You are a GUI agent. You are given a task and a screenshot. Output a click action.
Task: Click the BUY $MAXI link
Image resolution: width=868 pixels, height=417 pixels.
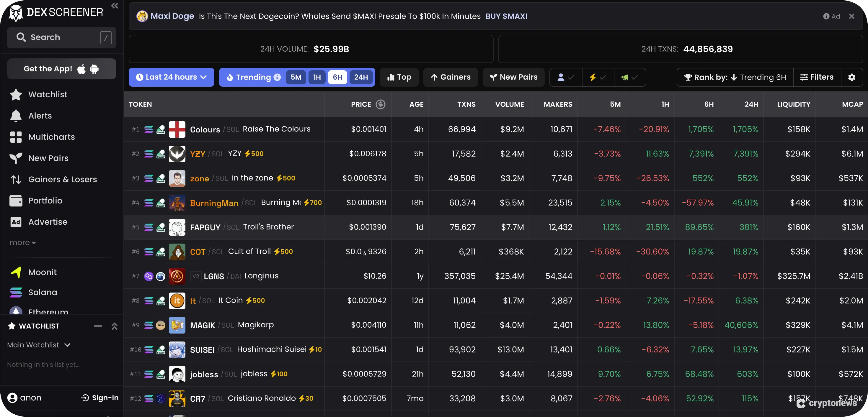pos(506,16)
